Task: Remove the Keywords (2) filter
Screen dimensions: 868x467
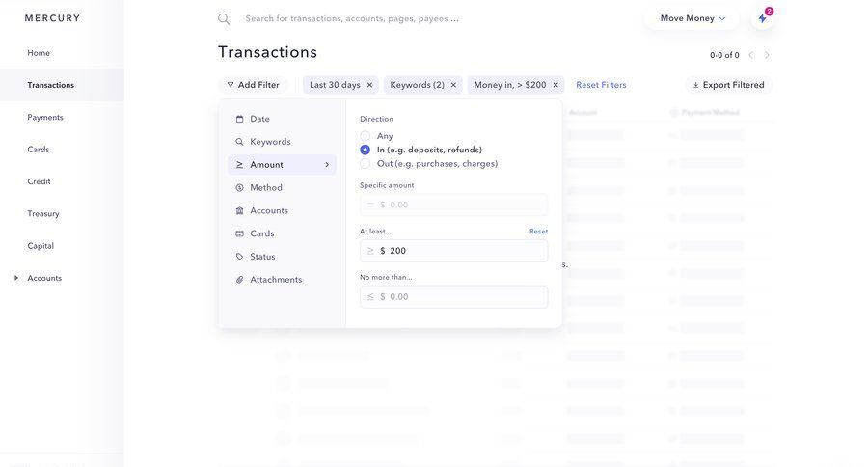Action: point(453,85)
